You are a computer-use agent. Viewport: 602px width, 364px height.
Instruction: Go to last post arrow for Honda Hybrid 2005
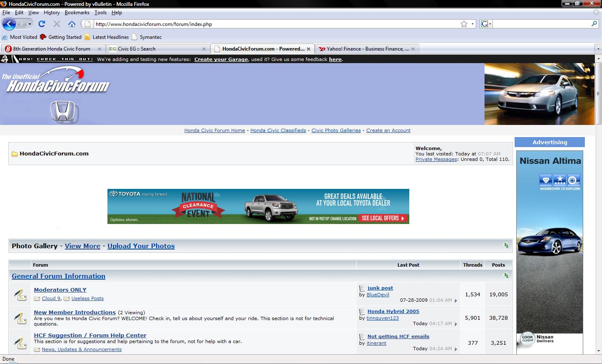[456, 324]
